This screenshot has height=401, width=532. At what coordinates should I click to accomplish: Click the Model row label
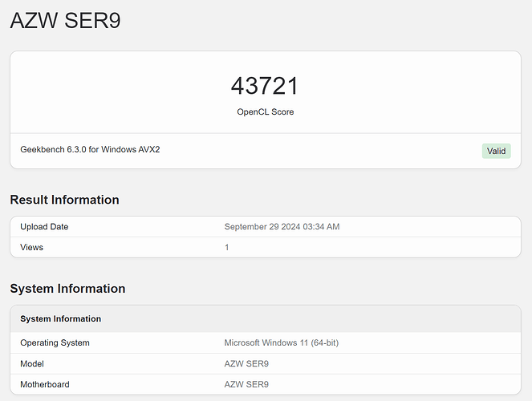click(33, 364)
